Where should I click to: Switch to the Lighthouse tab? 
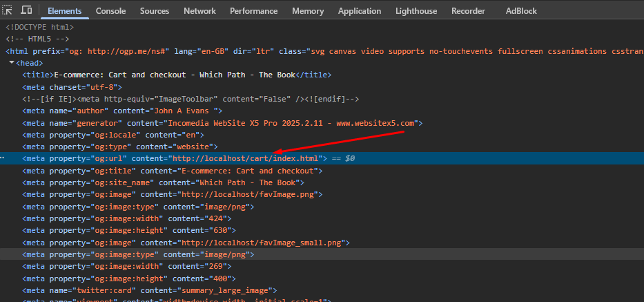click(x=416, y=11)
